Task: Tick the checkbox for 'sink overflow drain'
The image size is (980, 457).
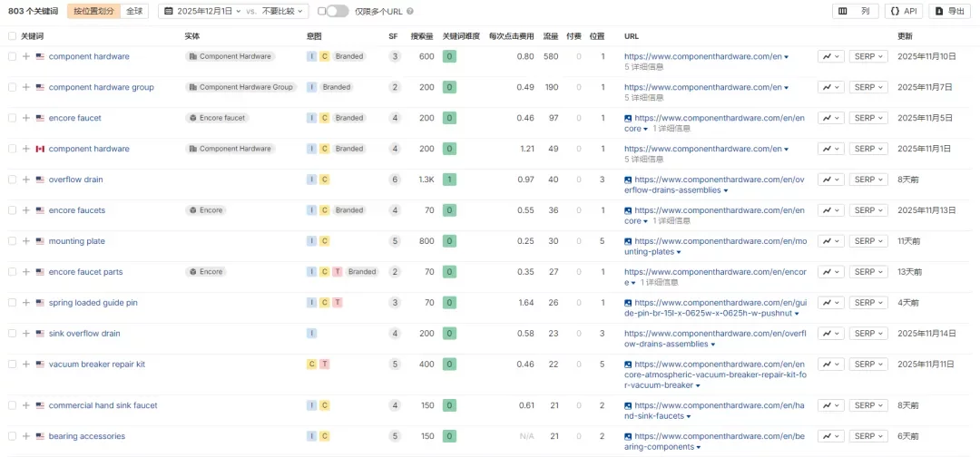Action: (x=12, y=334)
